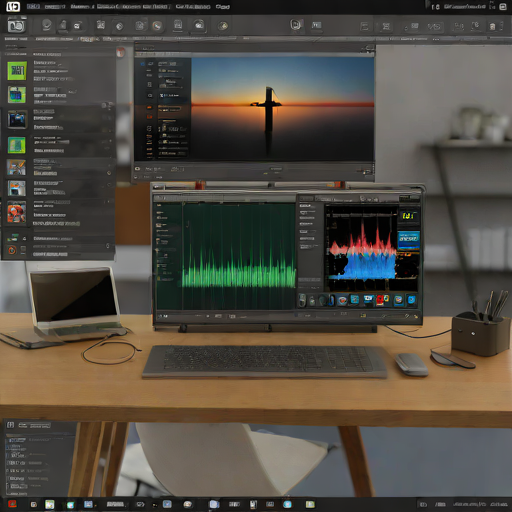Screen dimensions: 512x512
Task: Expand the first row in the bottom-left panel
Action: coord(33,440)
